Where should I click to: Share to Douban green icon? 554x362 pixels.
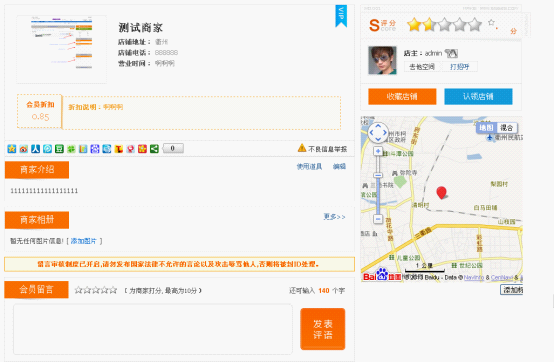coord(59,149)
